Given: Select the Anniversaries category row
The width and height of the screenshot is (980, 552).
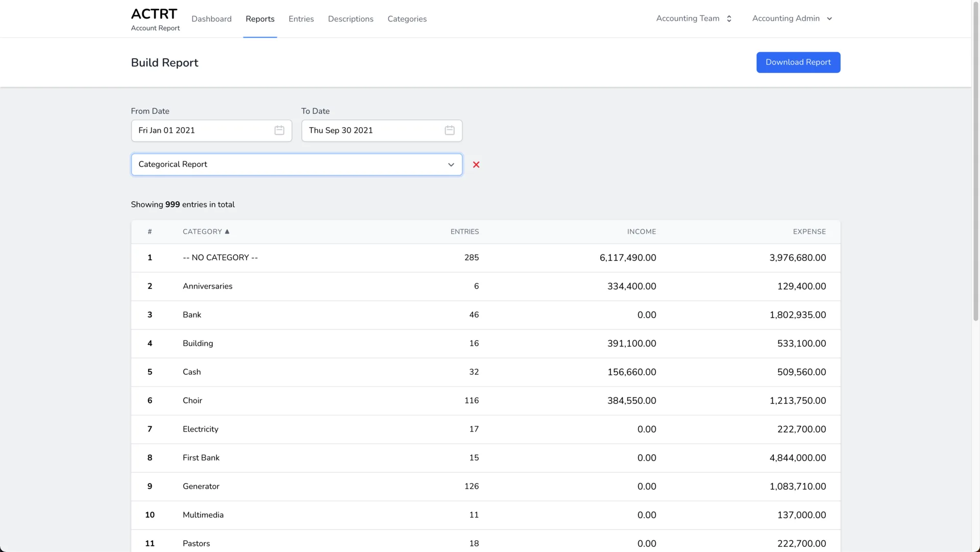Looking at the screenshot, I should click(x=485, y=286).
